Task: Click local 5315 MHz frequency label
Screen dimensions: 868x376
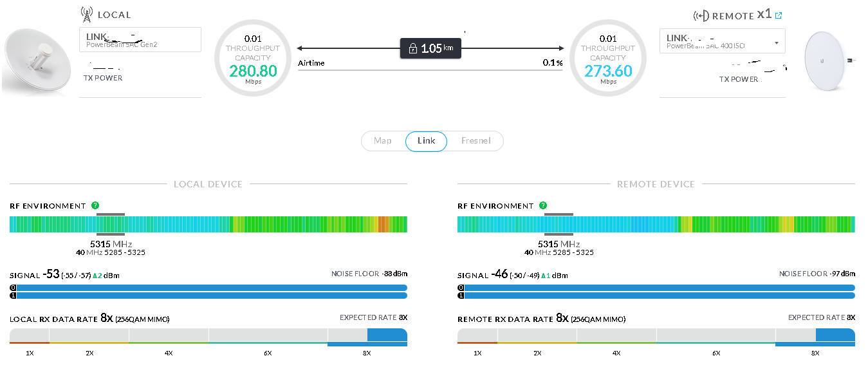Action: (111, 244)
